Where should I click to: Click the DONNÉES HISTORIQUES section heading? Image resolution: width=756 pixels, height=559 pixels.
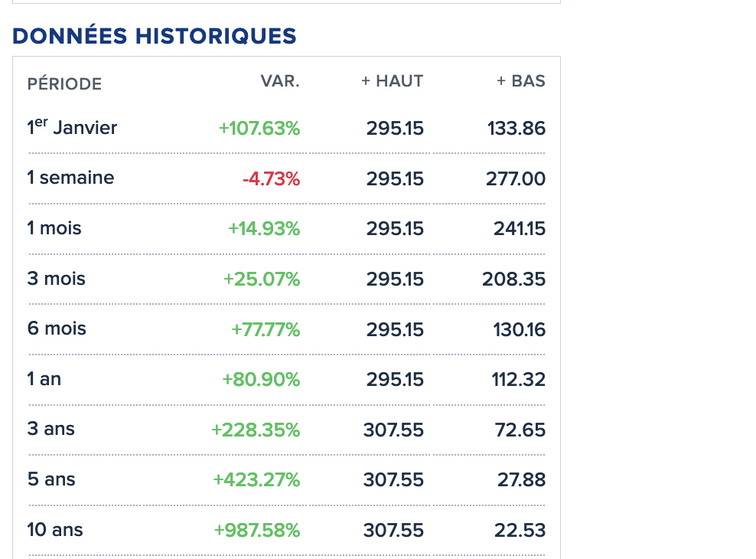(154, 36)
